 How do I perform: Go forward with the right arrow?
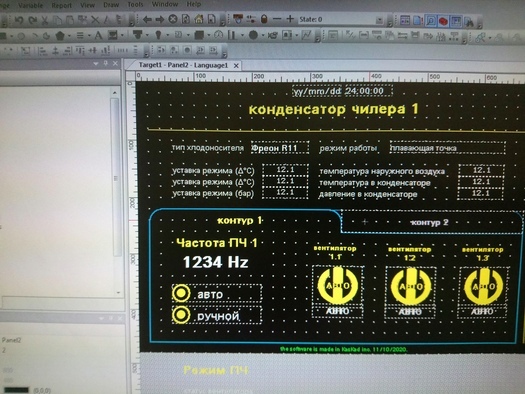pyautogui.click(x=160, y=19)
